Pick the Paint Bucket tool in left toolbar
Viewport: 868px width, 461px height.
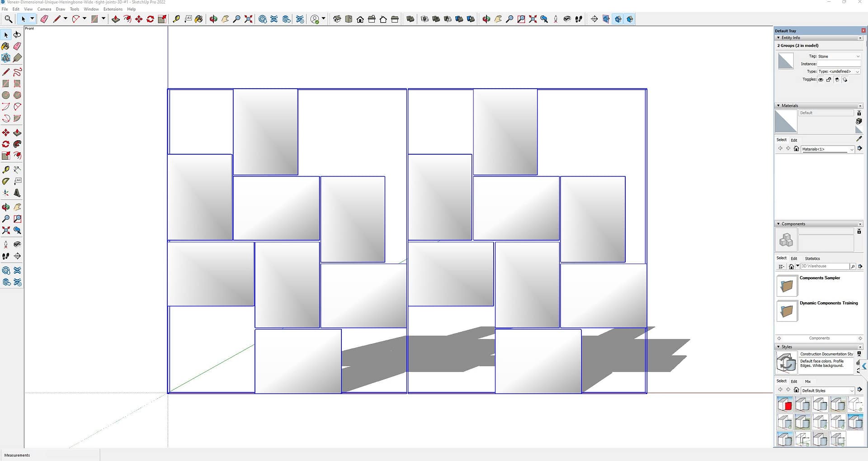tap(5, 46)
